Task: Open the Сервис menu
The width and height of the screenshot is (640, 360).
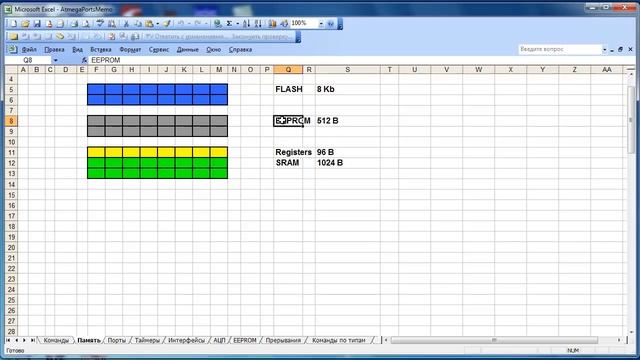Action: [x=159, y=49]
